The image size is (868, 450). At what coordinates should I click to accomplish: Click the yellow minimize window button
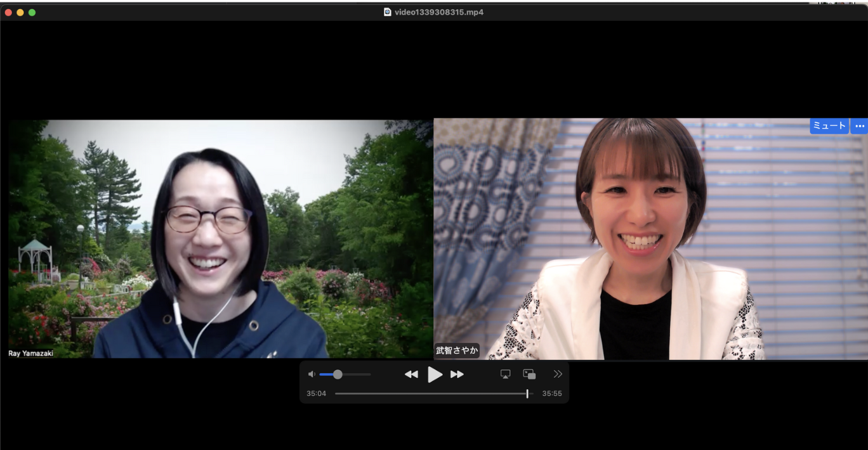click(20, 12)
